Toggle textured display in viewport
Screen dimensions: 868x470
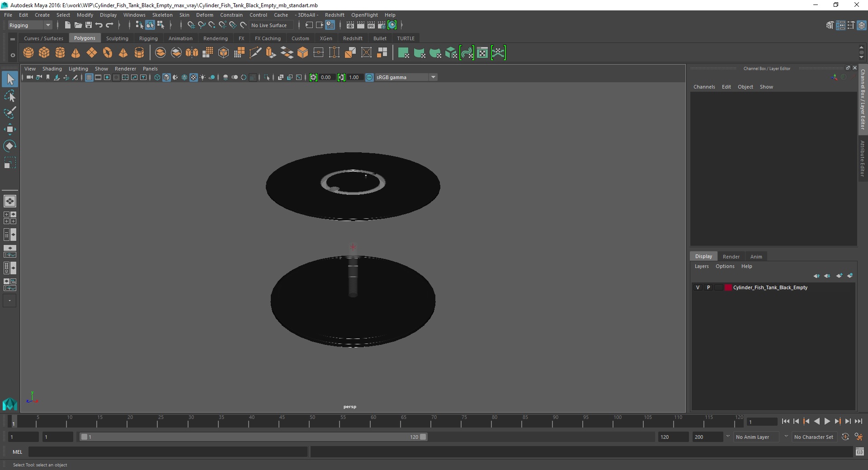(x=193, y=77)
